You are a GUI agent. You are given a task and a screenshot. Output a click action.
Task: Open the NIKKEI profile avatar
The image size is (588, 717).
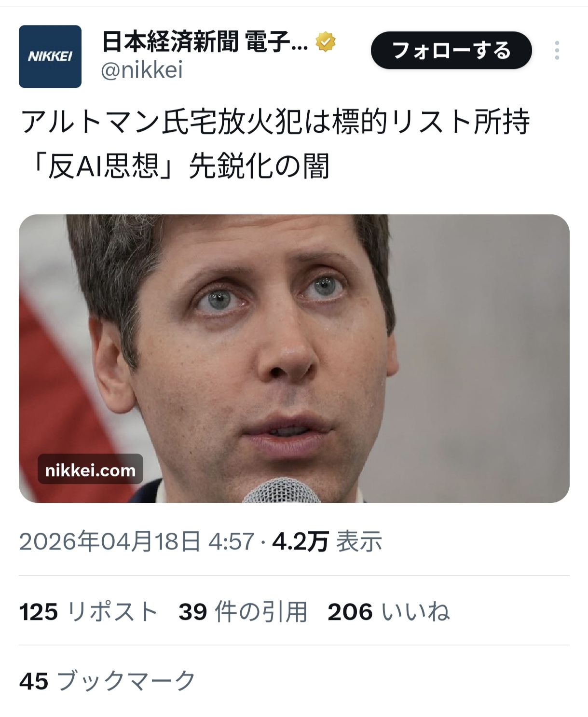50,56
